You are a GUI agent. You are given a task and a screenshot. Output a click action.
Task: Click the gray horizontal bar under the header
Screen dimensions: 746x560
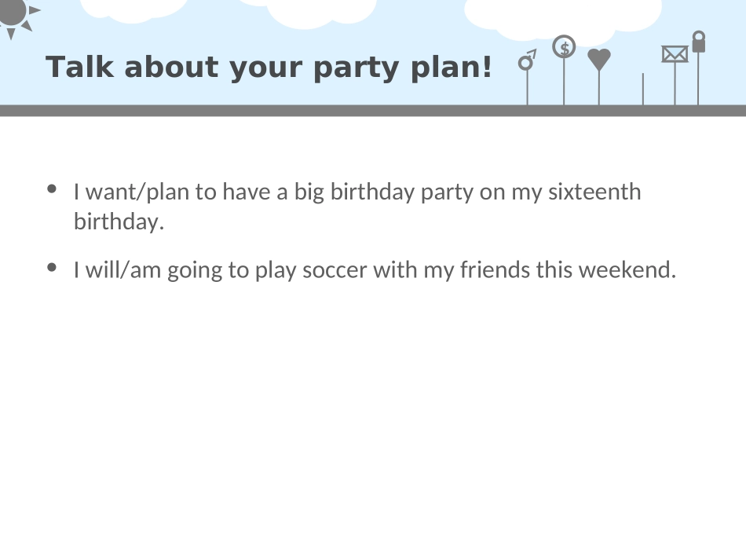coord(373,111)
